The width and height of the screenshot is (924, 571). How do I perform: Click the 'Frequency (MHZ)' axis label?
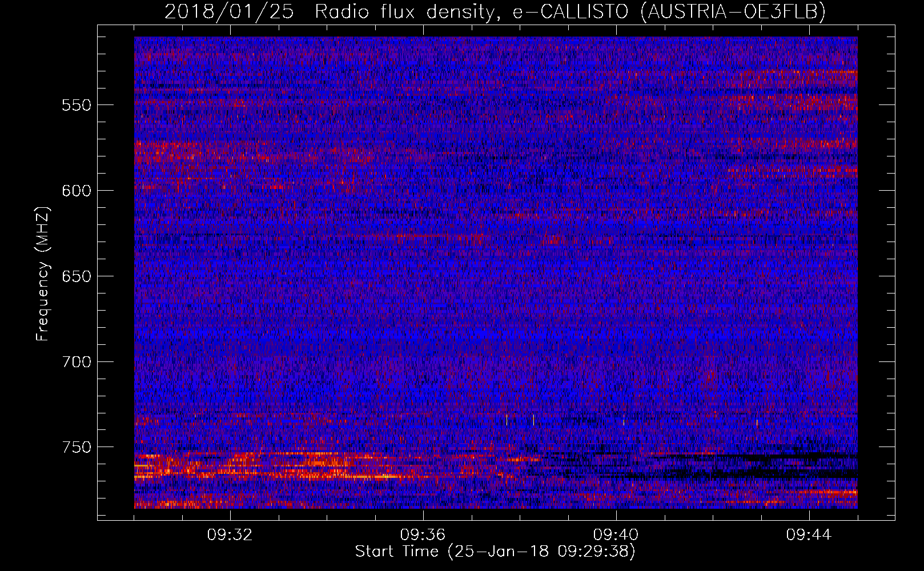(x=42, y=274)
